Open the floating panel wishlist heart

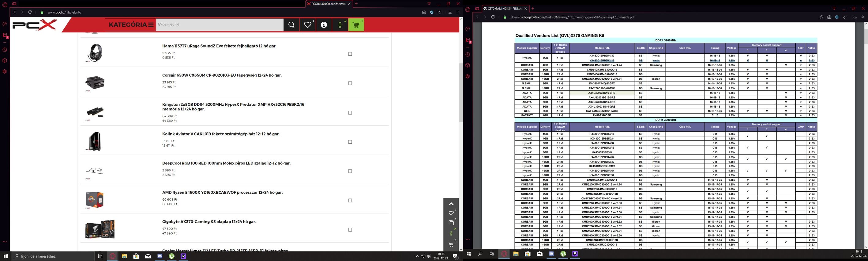click(451, 213)
